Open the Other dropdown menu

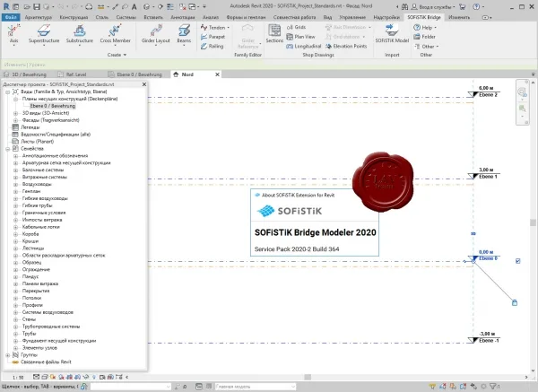pyautogui.click(x=426, y=47)
